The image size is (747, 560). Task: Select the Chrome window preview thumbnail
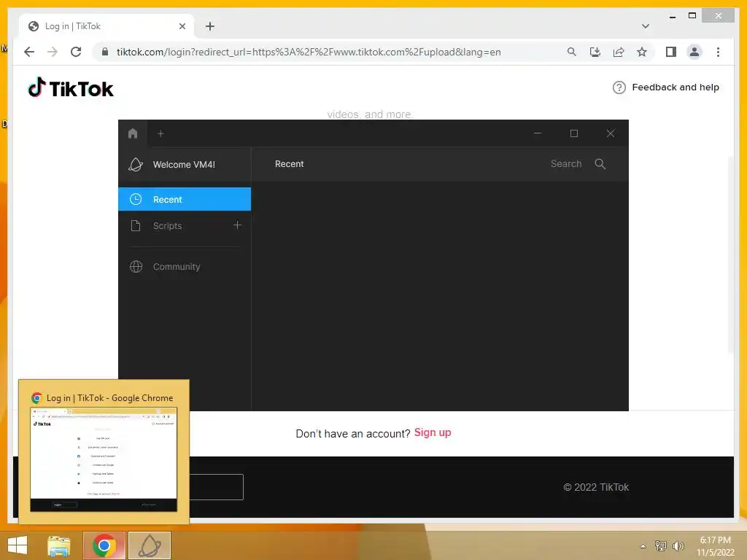(x=104, y=459)
